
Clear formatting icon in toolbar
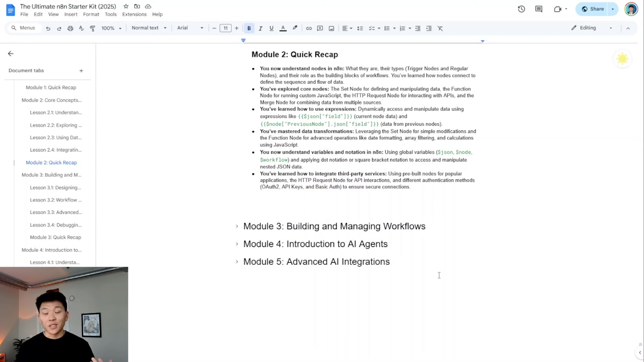click(x=440, y=28)
